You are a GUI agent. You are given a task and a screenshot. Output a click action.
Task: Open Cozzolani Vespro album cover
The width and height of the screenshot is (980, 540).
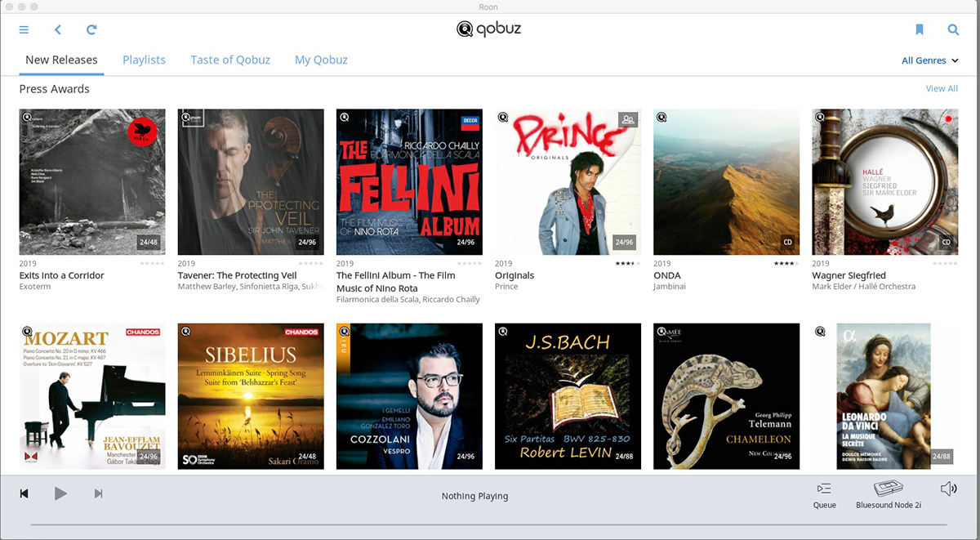[x=409, y=396]
